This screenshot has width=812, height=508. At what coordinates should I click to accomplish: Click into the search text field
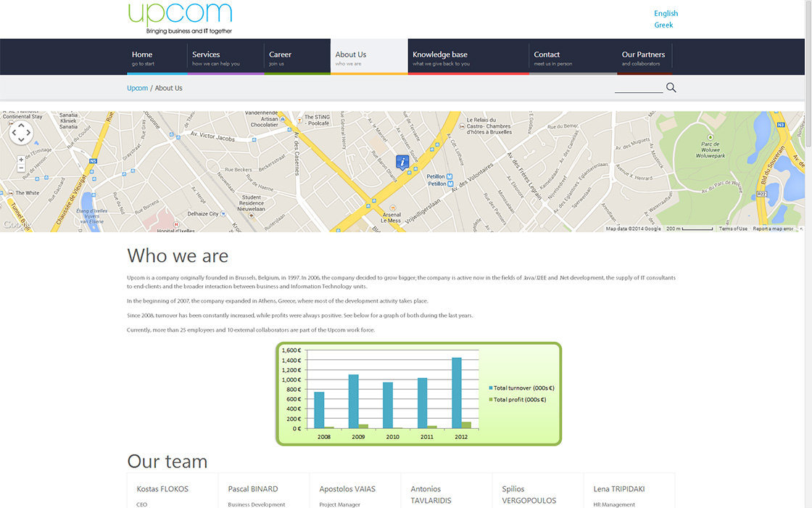click(638, 88)
